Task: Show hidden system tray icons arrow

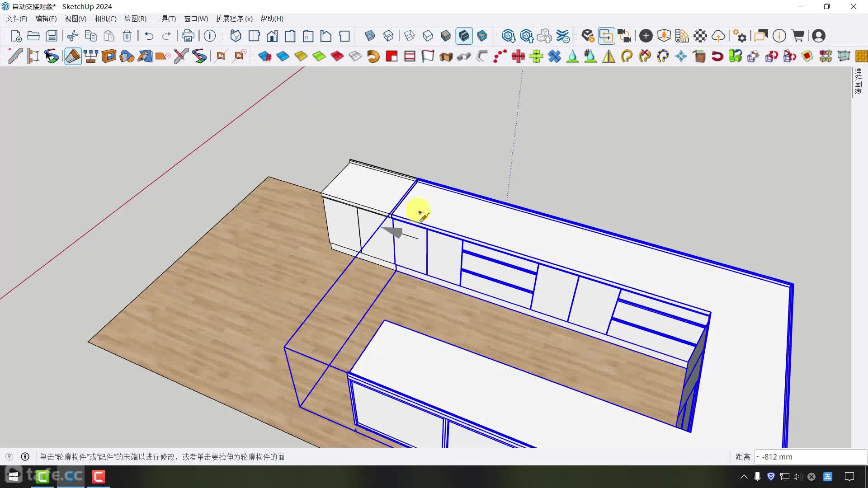Action: point(744,476)
